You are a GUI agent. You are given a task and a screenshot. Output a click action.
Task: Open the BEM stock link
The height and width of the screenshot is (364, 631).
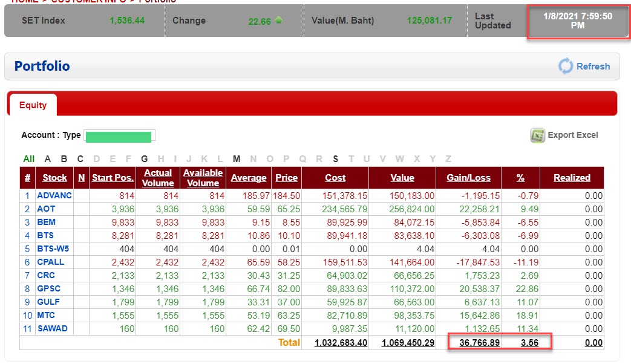46,222
